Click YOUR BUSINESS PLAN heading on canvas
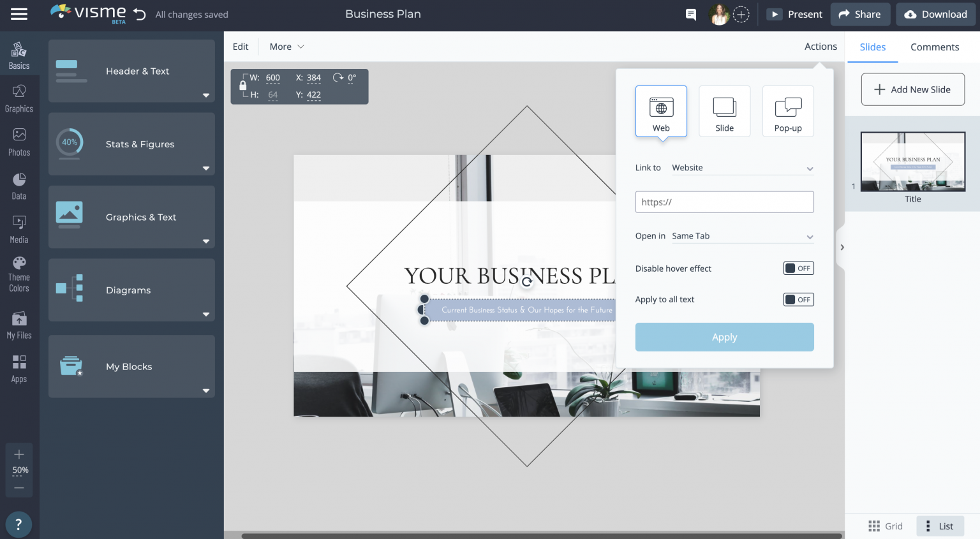 [510, 276]
